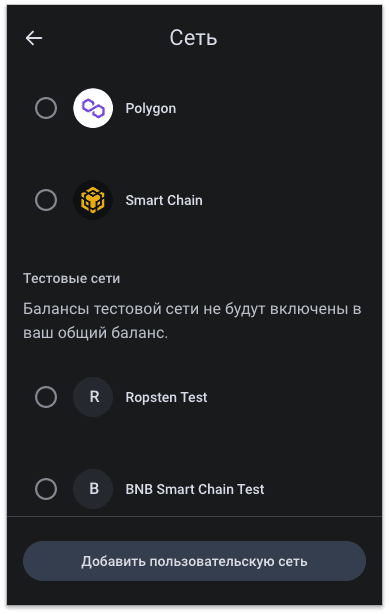389x614 pixels.
Task: Click the text line 'ваш общий баланс.'
Action: point(96,333)
